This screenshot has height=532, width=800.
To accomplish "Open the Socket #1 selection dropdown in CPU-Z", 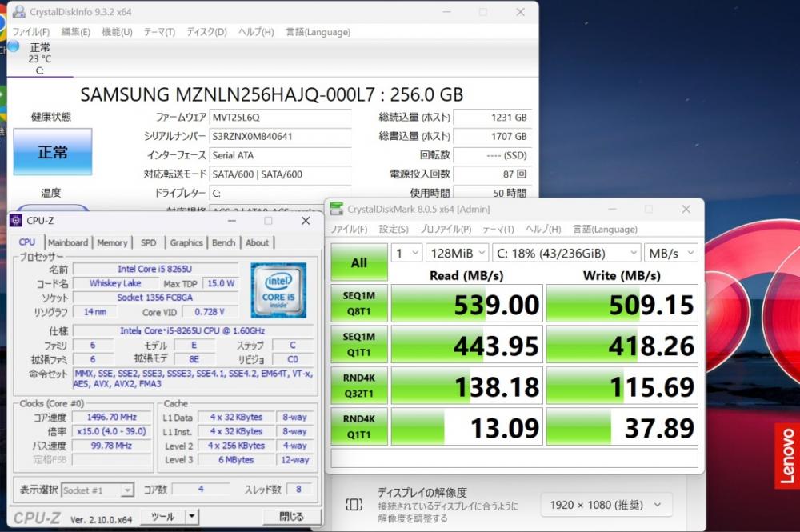I will 98,490.
